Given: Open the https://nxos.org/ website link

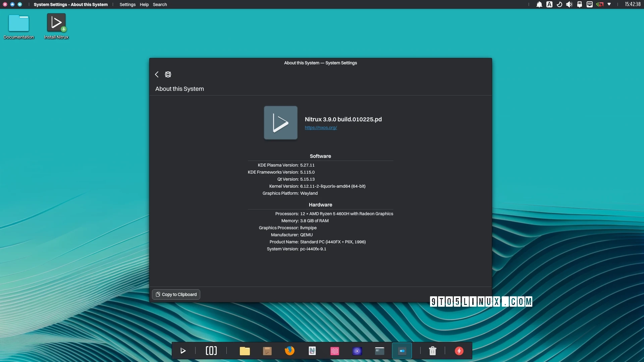Looking at the screenshot, I should click(320, 128).
